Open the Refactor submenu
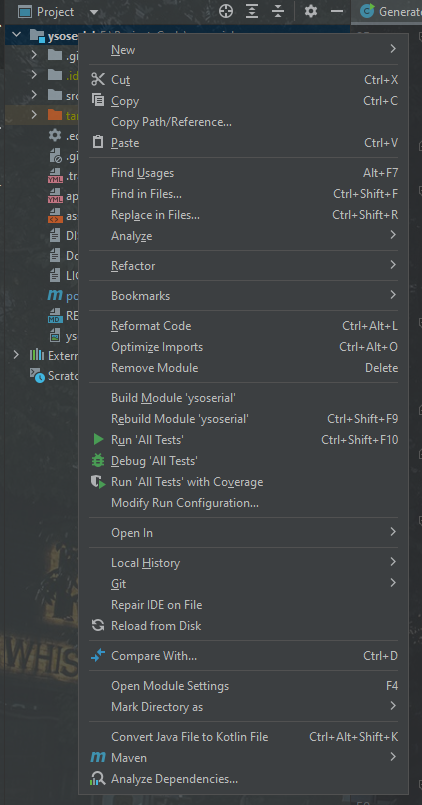The height and width of the screenshot is (805, 422). click(x=244, y=266)
